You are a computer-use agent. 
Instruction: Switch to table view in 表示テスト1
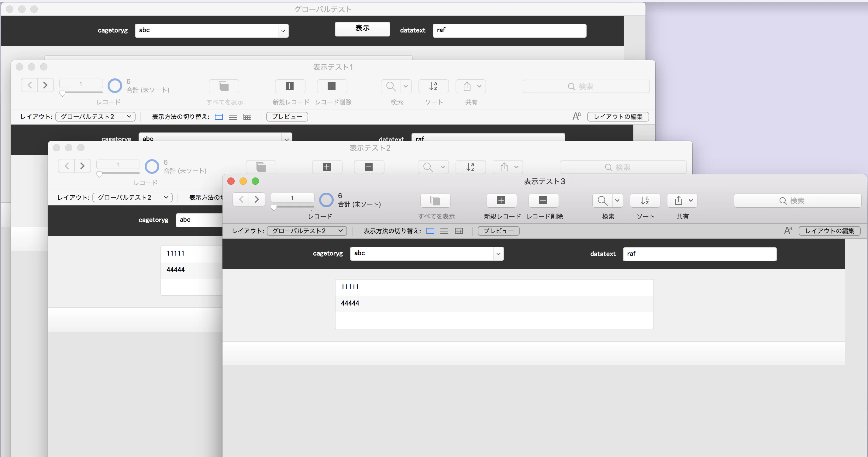coord(247,116)
